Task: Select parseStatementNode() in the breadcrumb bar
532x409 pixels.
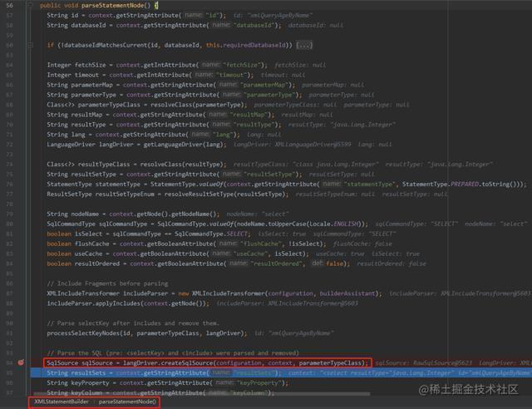Action: tap(127, 402)
